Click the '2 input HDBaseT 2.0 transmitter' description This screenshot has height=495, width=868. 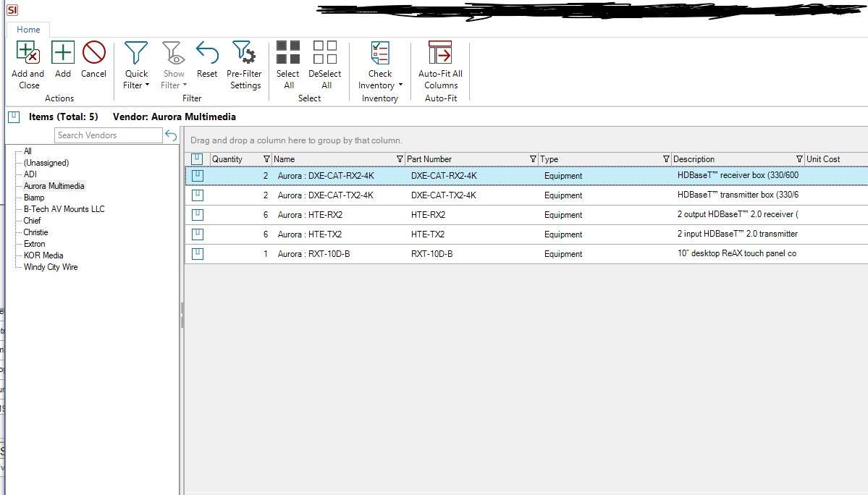[x=738, y=234]
